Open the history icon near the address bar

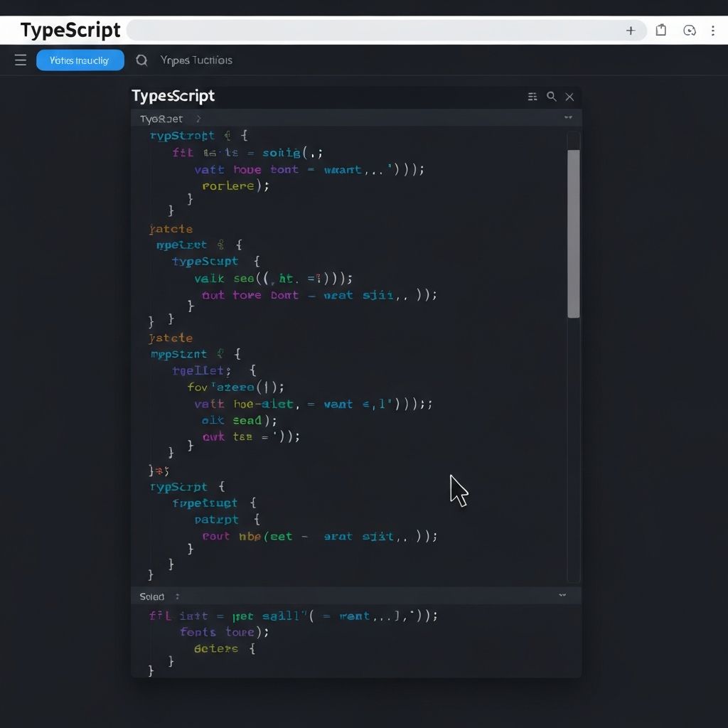coord(688,31)
